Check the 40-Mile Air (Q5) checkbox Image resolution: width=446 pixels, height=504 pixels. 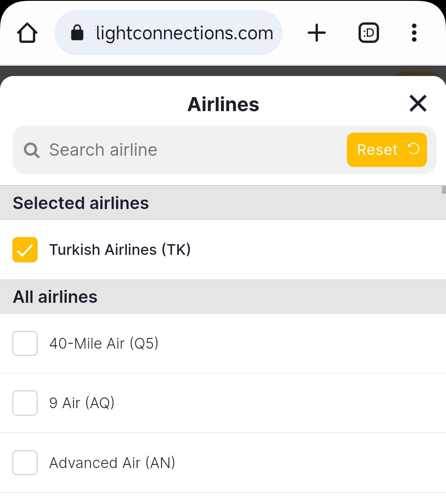[25, 343]
